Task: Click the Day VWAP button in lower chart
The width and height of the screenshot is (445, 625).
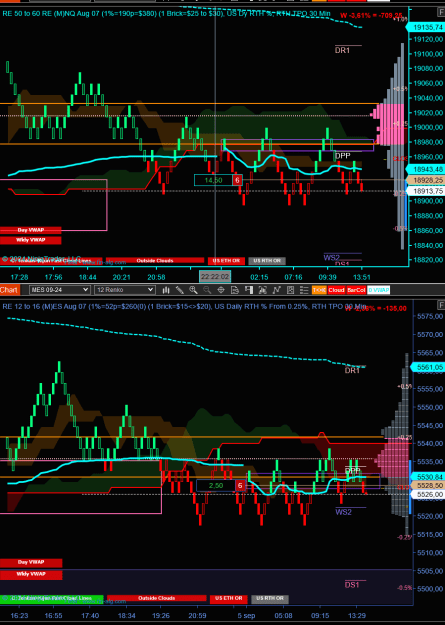Action: pos(31,562)
